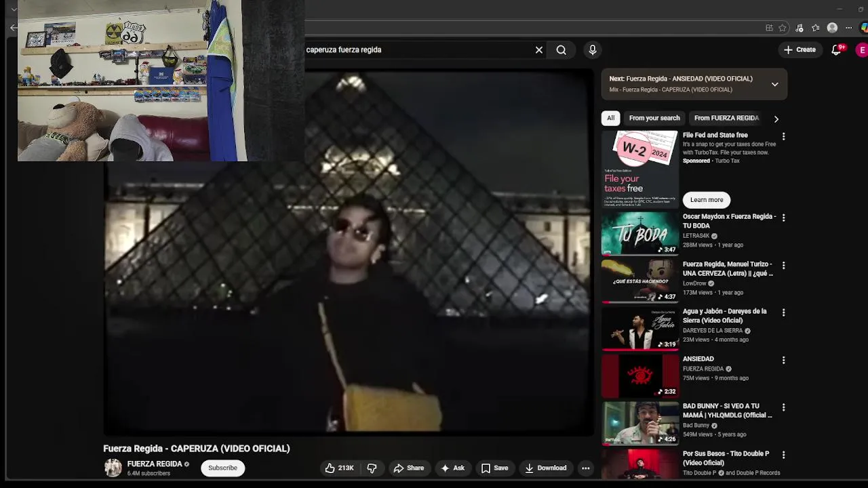This screenshot has height=488, width=868.
Task: Click 'Bad Bunny' channel name
Action: [x=696, y=426]
